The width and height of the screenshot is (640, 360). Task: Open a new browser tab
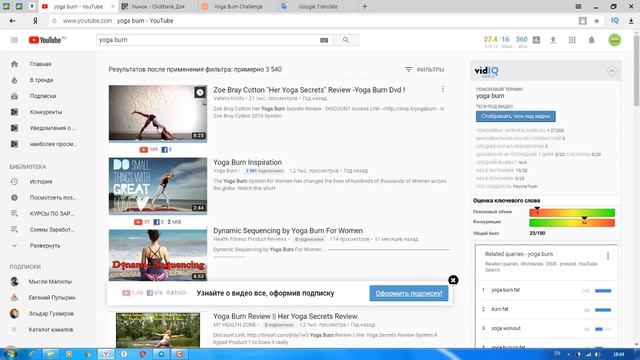[x=364, y=7]
